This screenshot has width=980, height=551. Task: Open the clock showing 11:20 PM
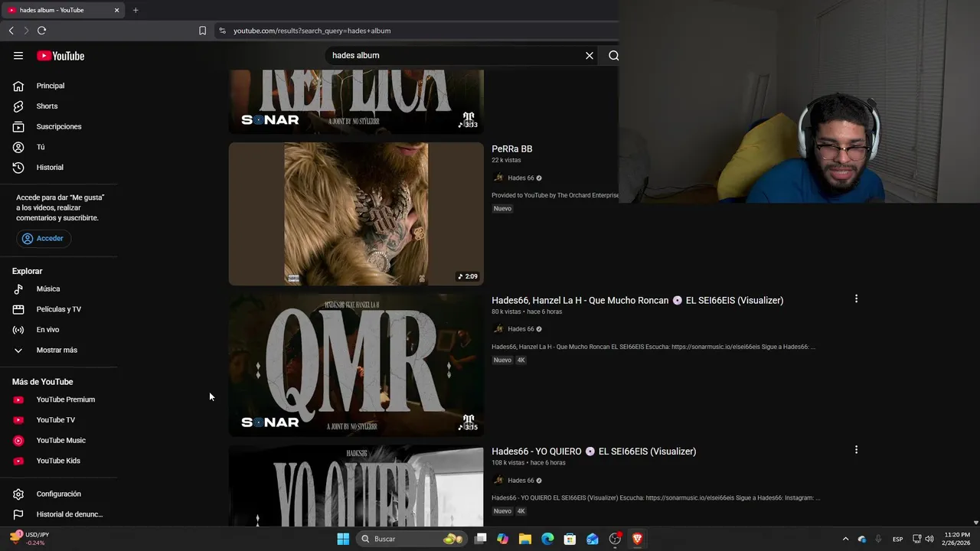pos(957,539)
